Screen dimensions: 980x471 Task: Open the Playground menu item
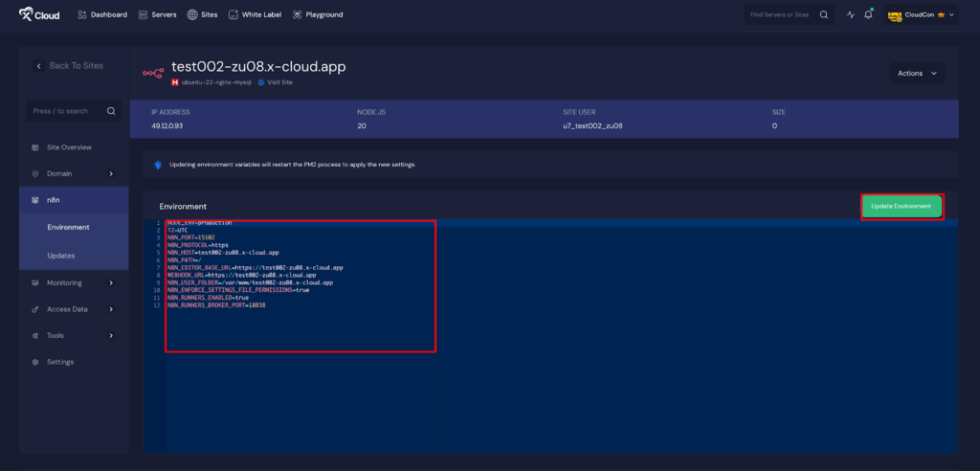317,14
